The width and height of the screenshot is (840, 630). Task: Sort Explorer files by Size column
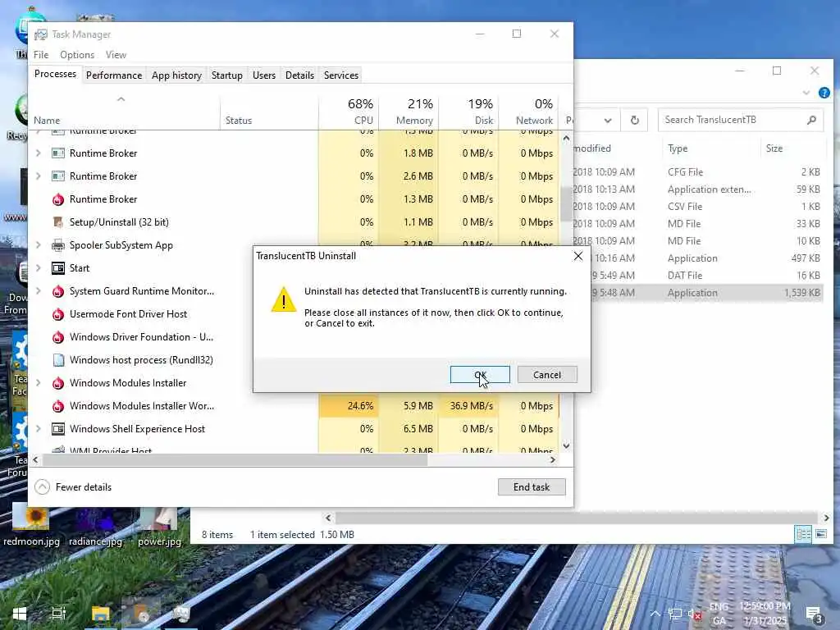(792, 148)
